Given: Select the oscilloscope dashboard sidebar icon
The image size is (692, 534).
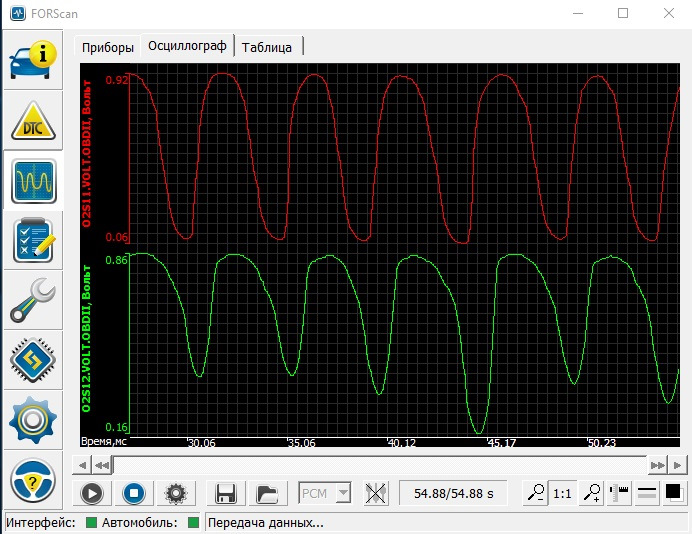Looking at the screenshot, I should coord(32,181).
